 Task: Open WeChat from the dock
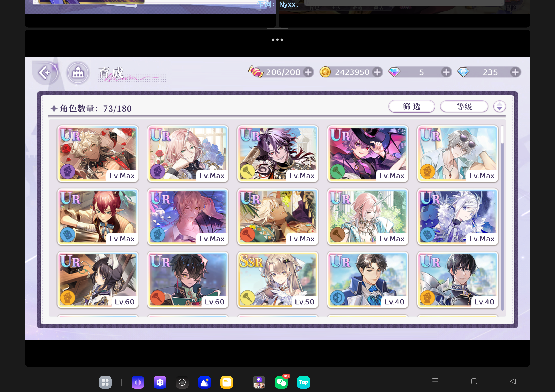pyautogui.click(x=281, y=382)
